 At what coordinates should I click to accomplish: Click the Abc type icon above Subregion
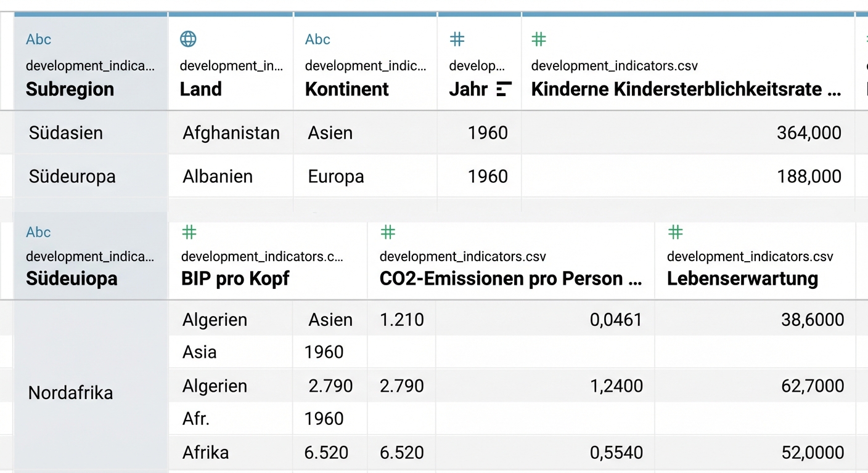point(38,39)
